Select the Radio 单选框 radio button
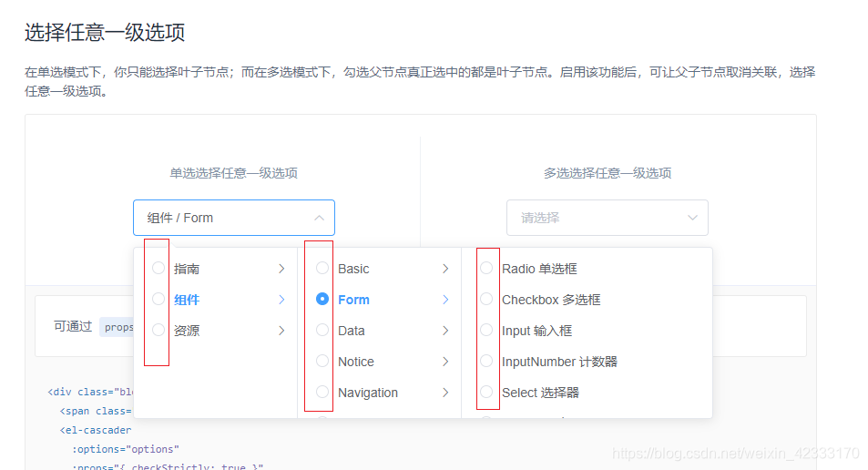Viewport: 868px width, 470px height. pos(486,268)
